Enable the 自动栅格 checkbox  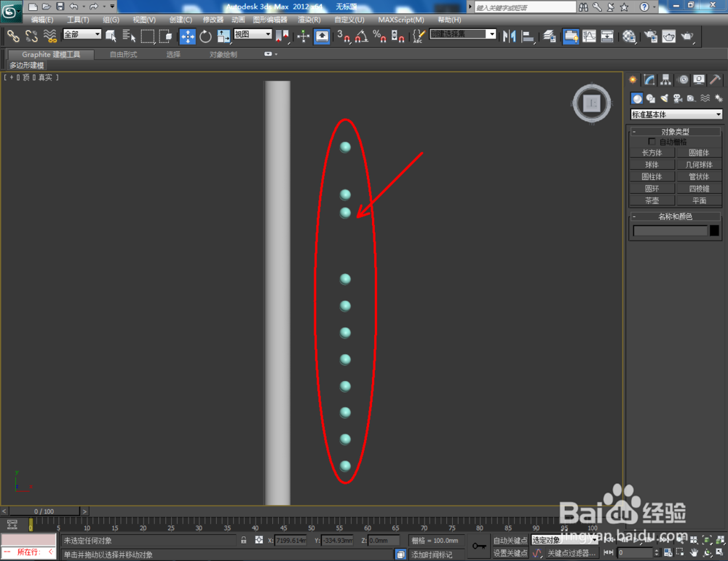tap(652, 141)
